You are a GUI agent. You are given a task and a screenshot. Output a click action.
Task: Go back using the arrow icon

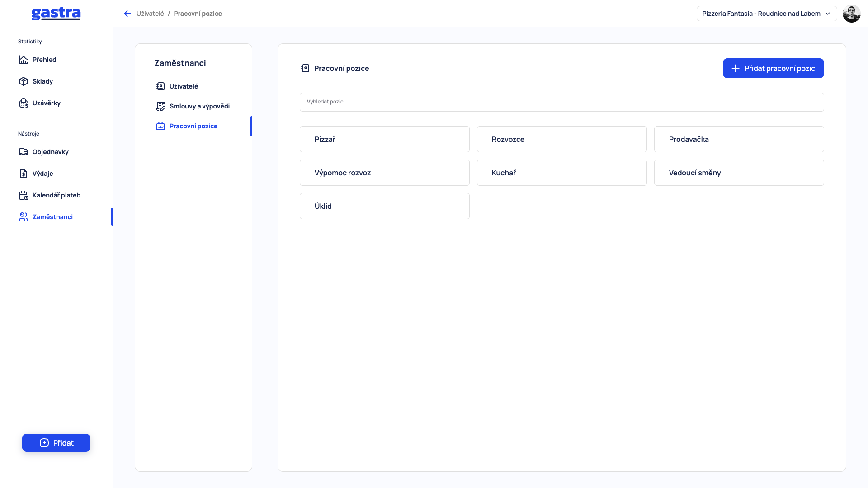(127, 14)
